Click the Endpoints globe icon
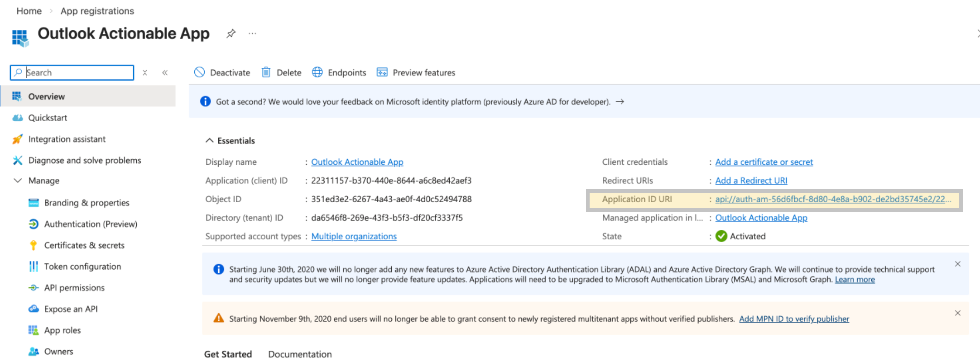The image size is (980, 362). pos(317,72)
